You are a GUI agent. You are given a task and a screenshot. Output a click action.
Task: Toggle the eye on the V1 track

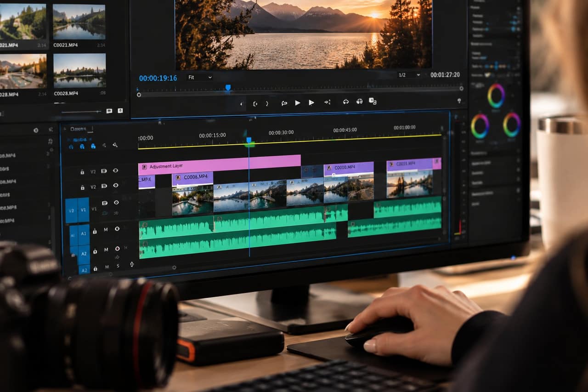pos(116,202)
